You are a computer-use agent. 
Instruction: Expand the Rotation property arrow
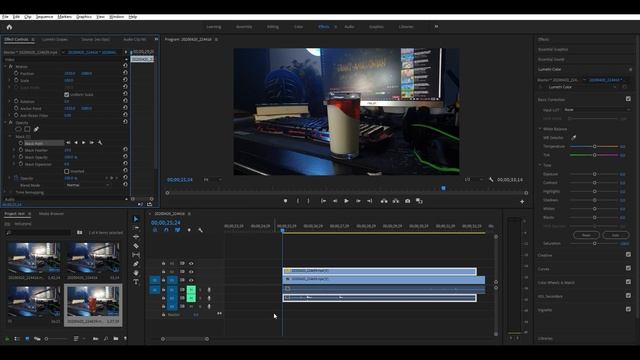pyautogui.click(x=10, y=101)
